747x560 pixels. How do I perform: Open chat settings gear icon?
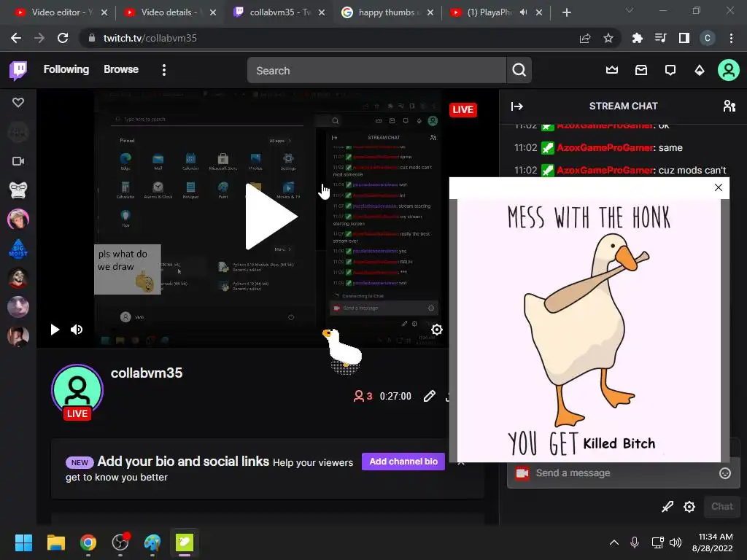click(x=689, y=507)
